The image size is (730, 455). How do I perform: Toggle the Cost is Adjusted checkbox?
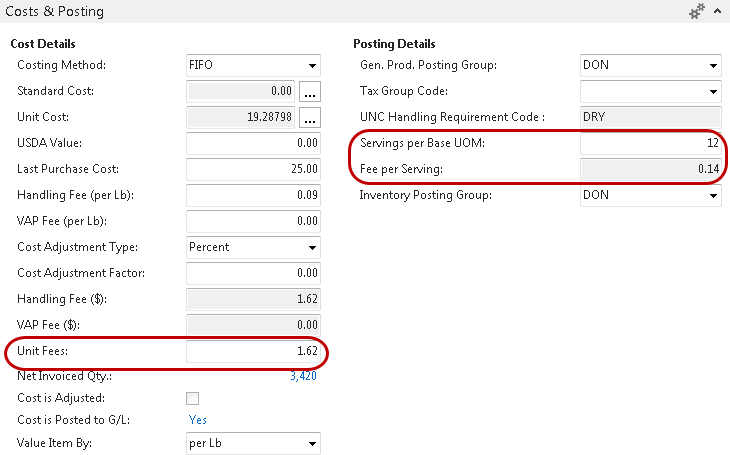[193, 399]
